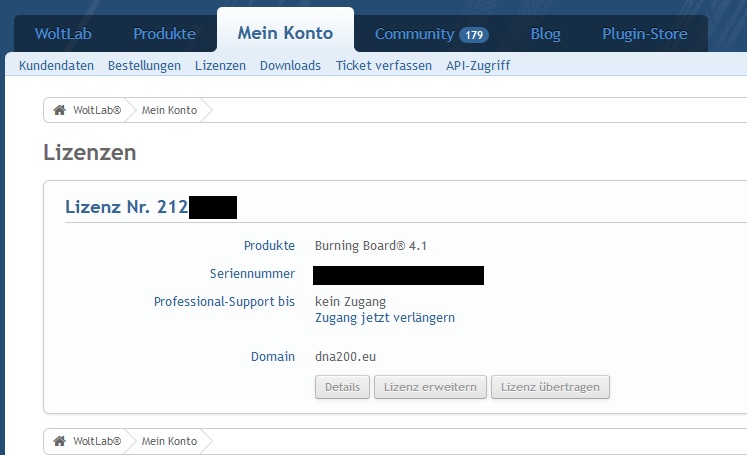This screenshot has width=747, height=455.
Task: Click the home icon in the top breadcrumb
Action: pyautogui.click(x=59, y=110)
